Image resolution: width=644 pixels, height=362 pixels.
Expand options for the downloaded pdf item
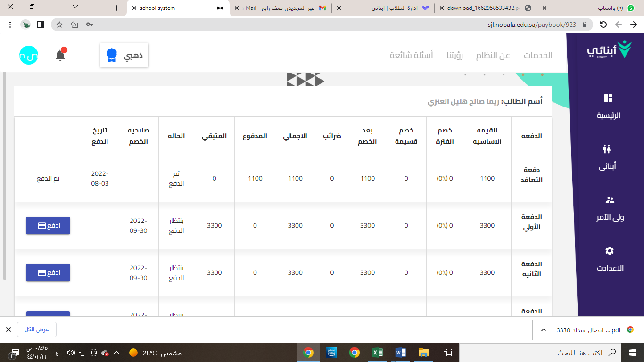click(x=543, y=330)
